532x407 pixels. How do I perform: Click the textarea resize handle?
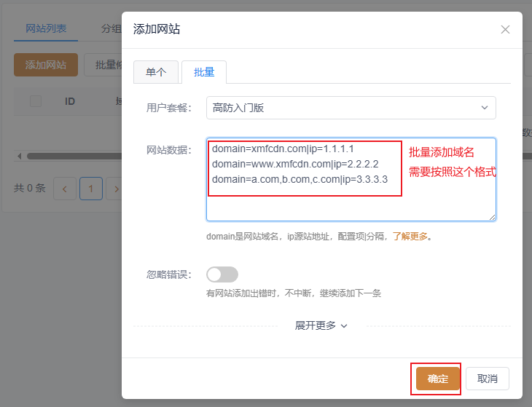(493, 217)
